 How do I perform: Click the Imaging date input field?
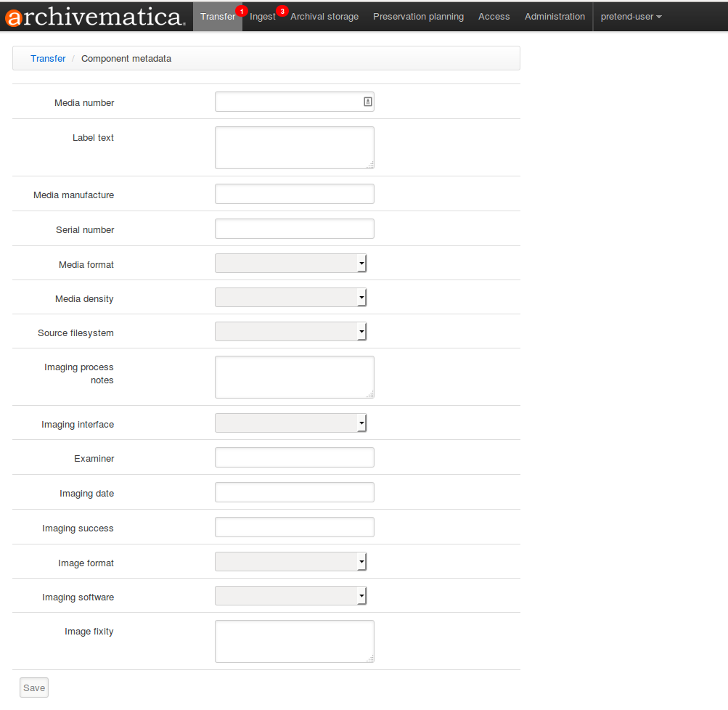[x=294, y=493]
